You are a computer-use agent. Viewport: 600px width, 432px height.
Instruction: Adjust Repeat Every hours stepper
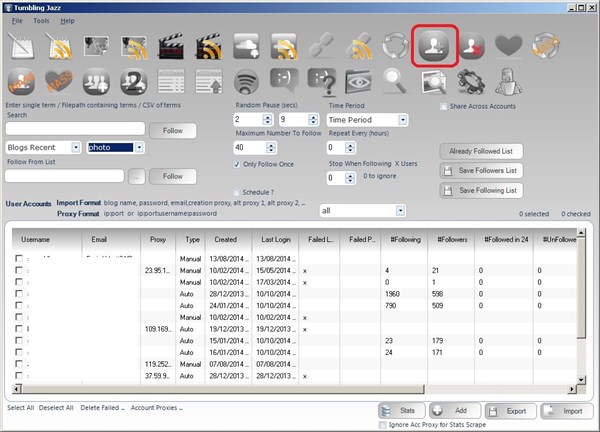[350, 148]
